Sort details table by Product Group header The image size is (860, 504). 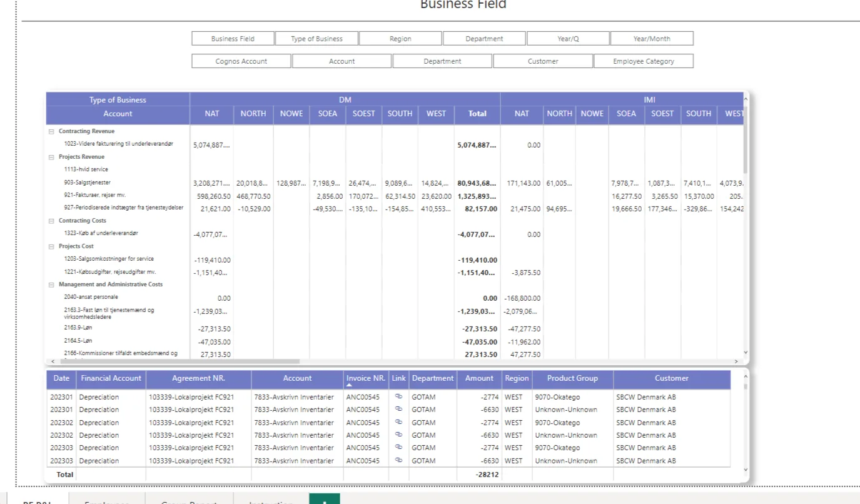572,378
